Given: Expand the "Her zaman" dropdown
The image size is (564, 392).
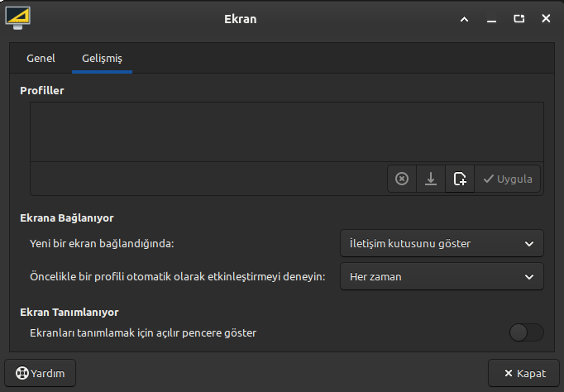Looking at the screenshot, I should click(x=442, y=277).
